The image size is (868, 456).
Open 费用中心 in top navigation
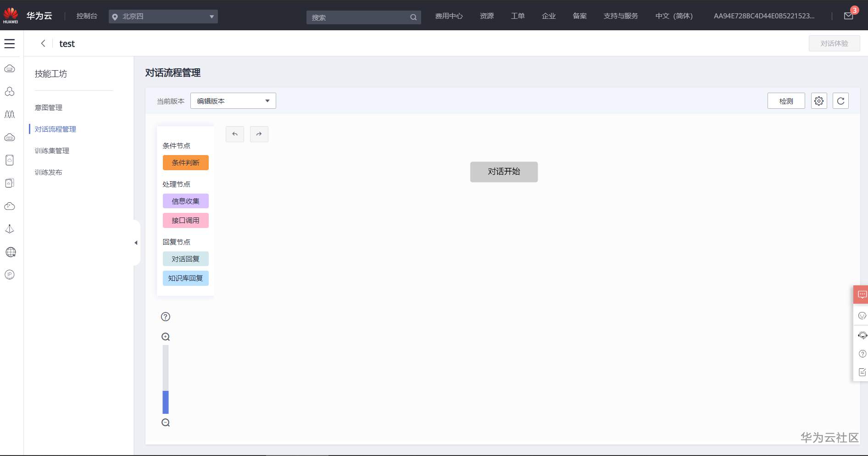[x=449, y=16]
